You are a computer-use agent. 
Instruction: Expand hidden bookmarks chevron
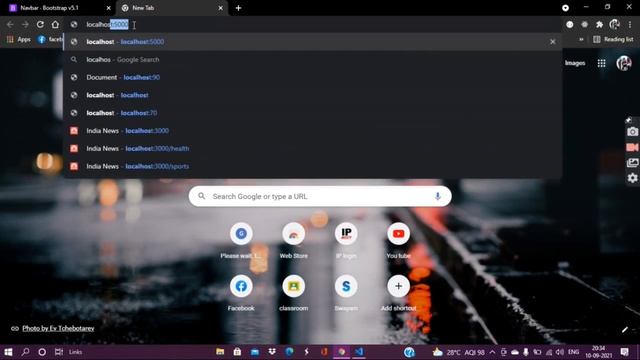pos(581,39)
